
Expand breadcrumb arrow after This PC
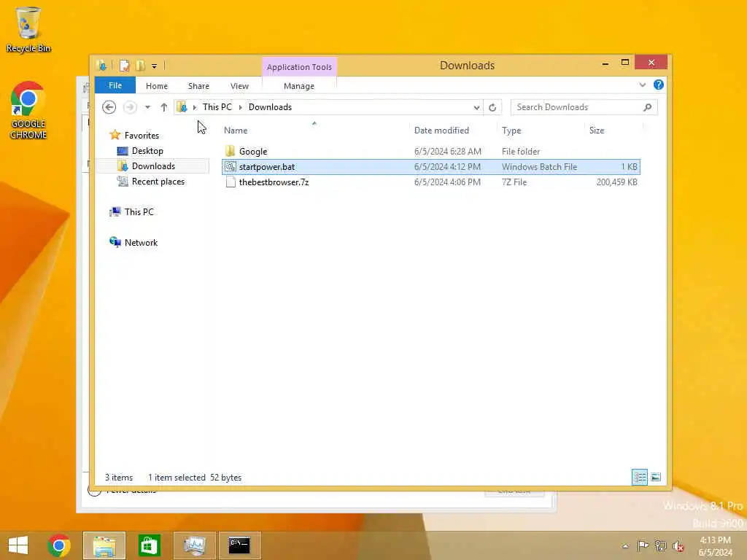click(x=241, y=107)
